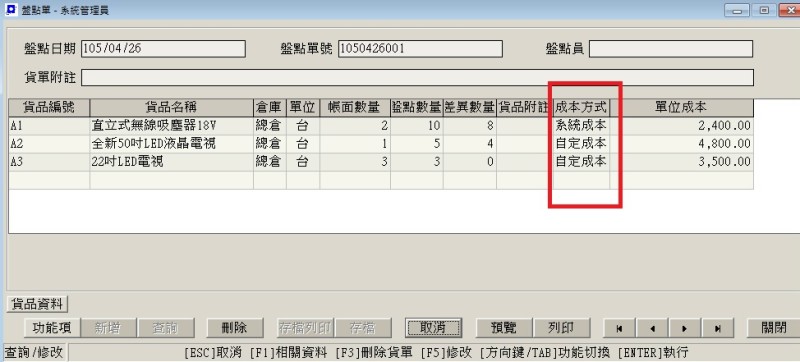
Task: Click the 成本方式 column header
Action: pyautogui.click(x=581, y=108)
